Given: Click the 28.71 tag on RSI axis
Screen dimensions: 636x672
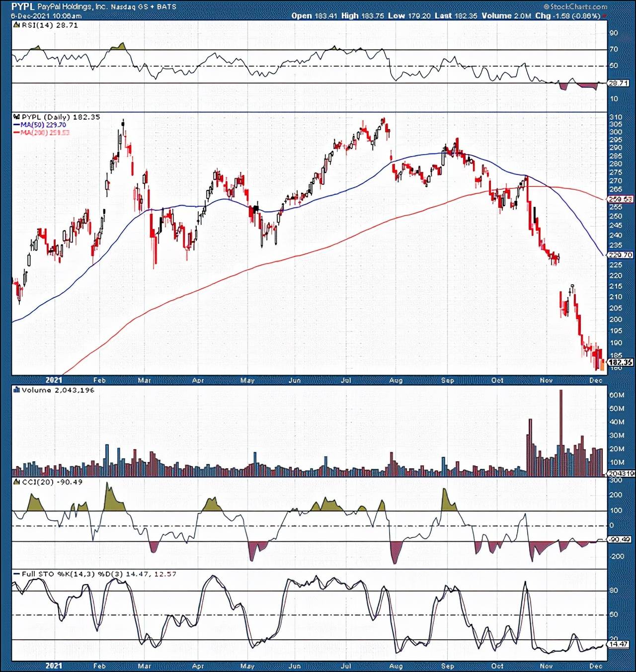Looking at the screenshot, I should pyautogui.click(x=619, y=84).
